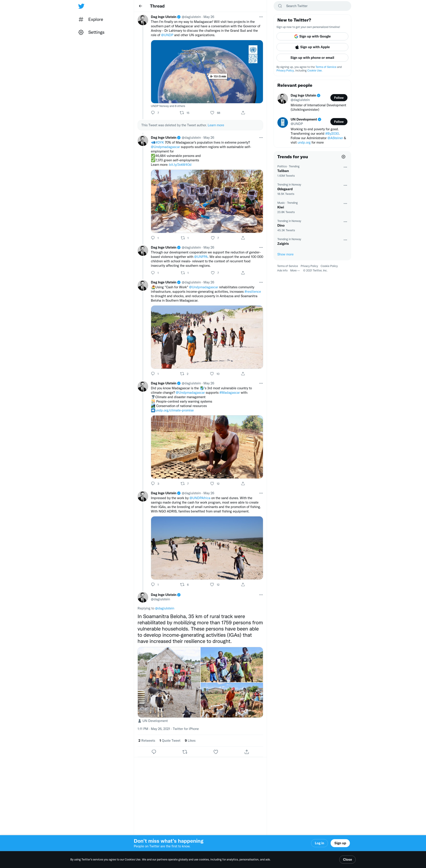Image resolution: width=426 pixels, height=868 pixels.
Task: Retweet the main tweet about Soamanitra Beloha
Action: pyautogui.click(x=185, y=752)
